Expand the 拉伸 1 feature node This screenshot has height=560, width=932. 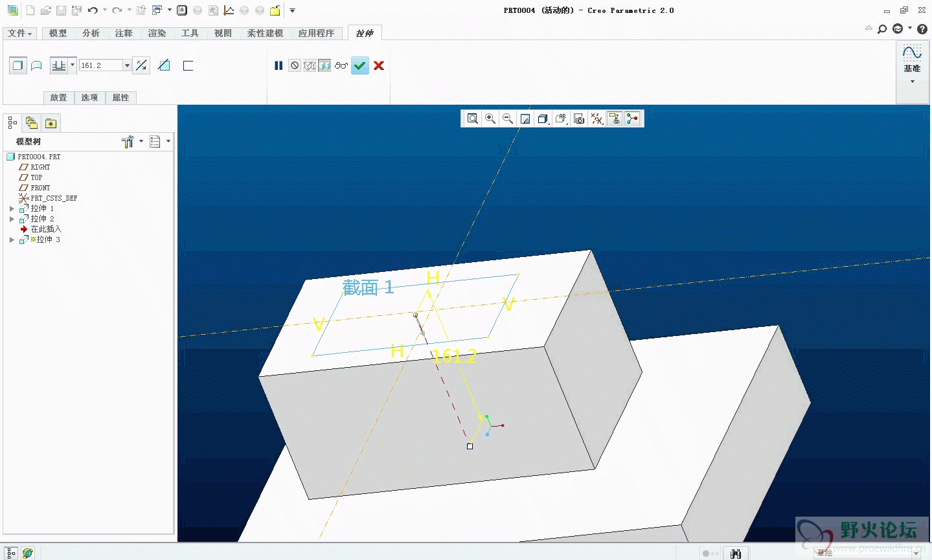point(12,208)
